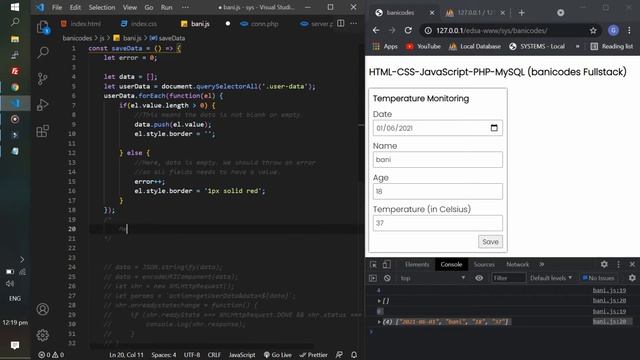Open the console context top dropdown
Image resolution: width=640 pixels, height=360 pixels.
point(433,278)
